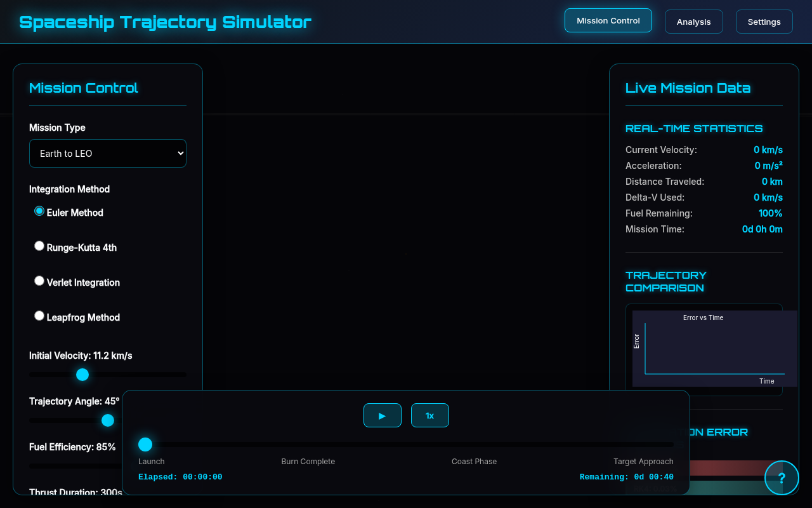Adjust the Initial Velocity slider
The image size is (812, 508).
[82, 374]
